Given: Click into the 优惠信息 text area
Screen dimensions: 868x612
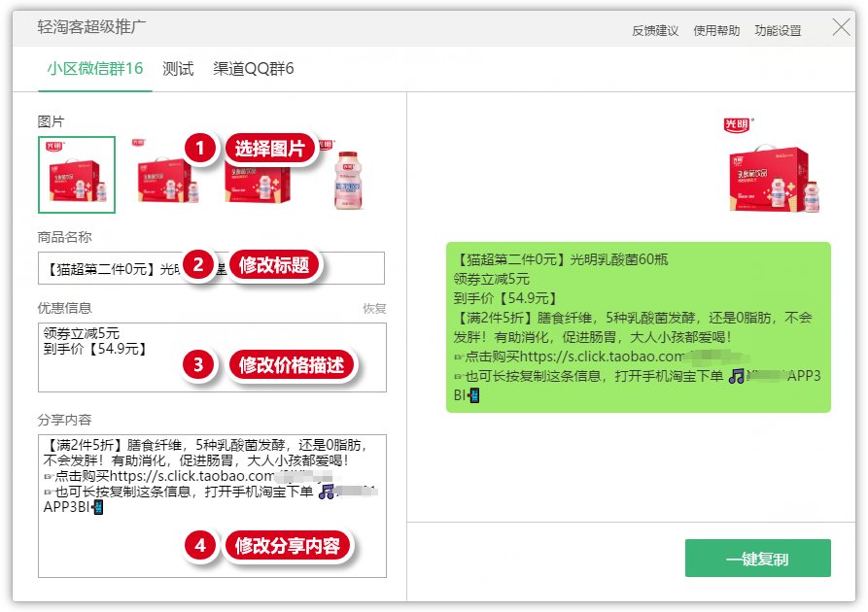Looking at the screenshot, I should click(x=212, y=357).
